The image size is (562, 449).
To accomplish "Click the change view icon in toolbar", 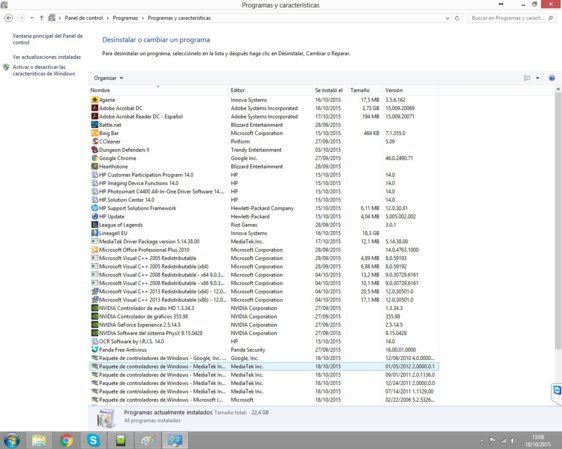I will coord(527,78).
